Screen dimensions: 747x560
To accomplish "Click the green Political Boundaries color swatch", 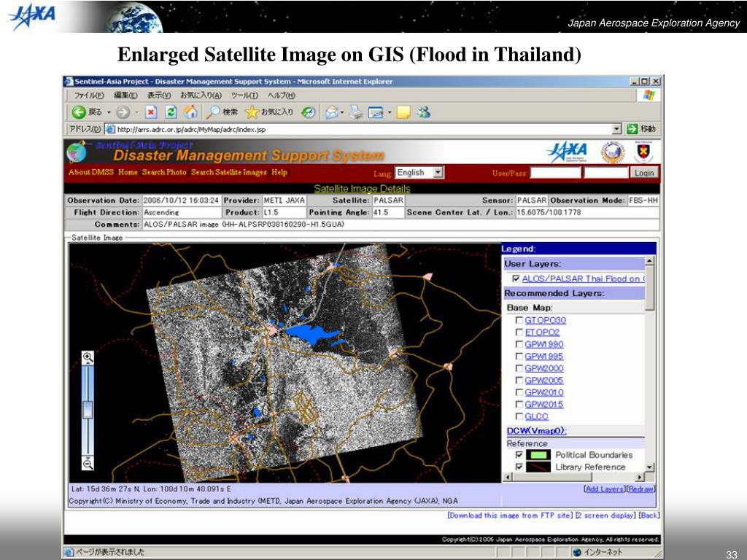I will (x=538, y=455).
